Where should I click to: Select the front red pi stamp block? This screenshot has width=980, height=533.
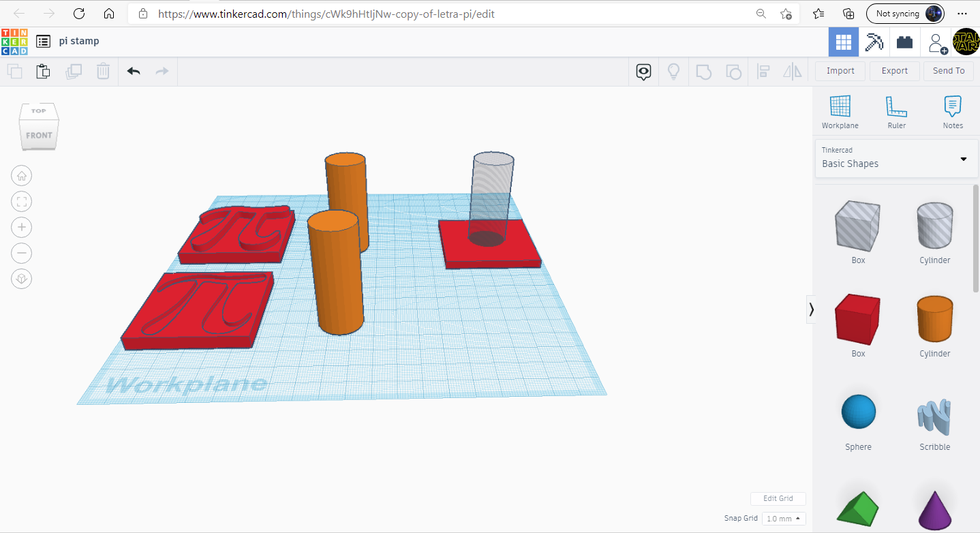point(198,311)
